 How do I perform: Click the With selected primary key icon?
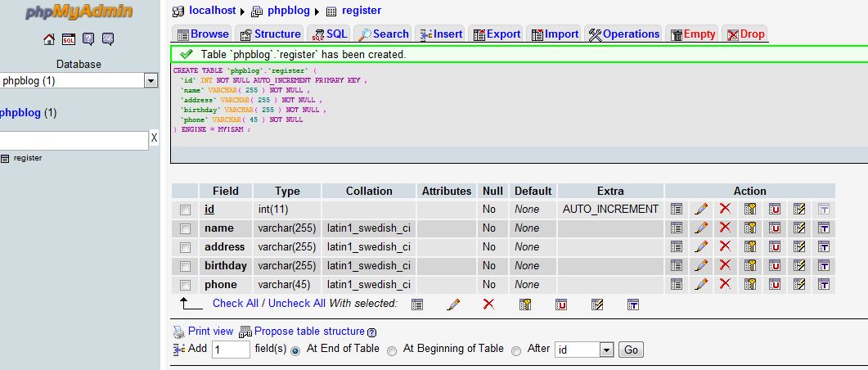pos(525,305)
